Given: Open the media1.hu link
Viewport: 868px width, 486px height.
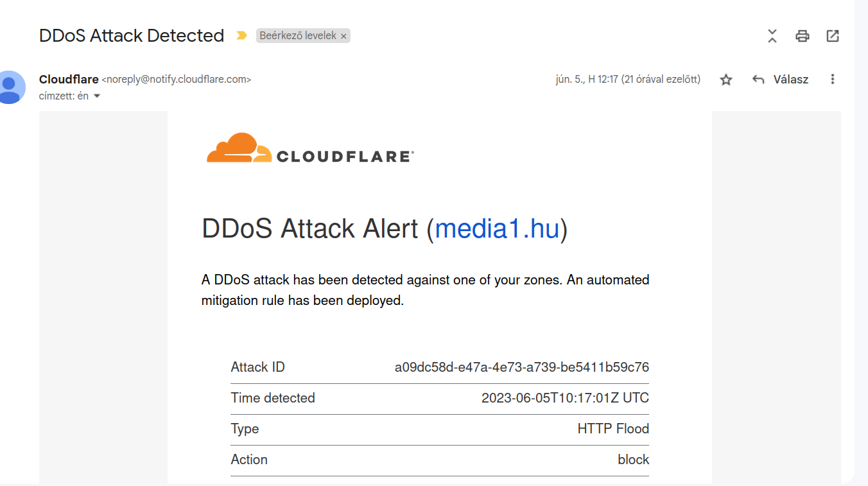Looking at the screenshot, I should [x=497, y=229].
